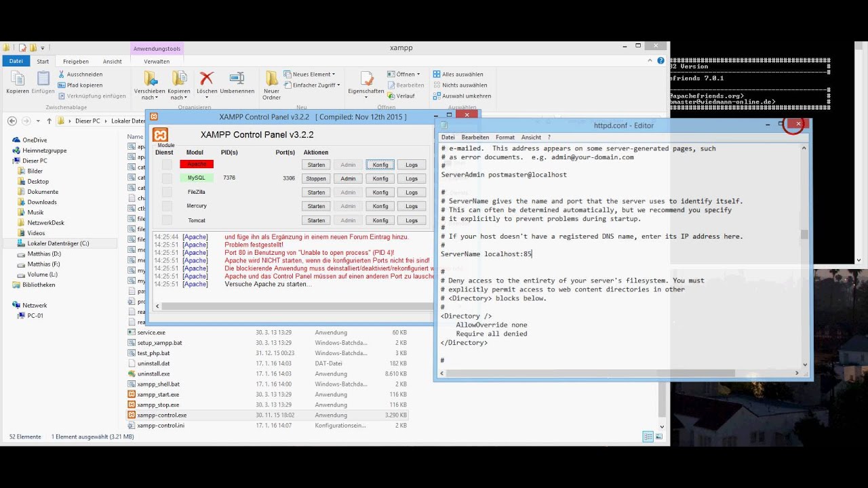
Task: Open the Datei menu in Editor
Action: coord(448,137)
